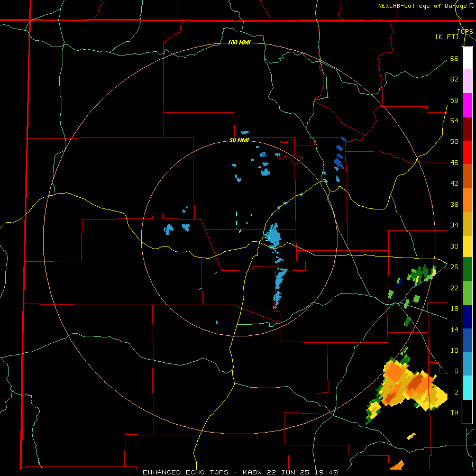Click legend value "22"
This screenshot has height=476, width=476.
(454, 288)
